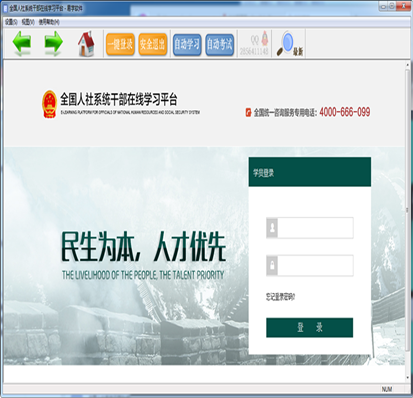Image resolution: width=413 pixels, height=398 pixels.
Task: Minimize the window
Action: point(383,6)
